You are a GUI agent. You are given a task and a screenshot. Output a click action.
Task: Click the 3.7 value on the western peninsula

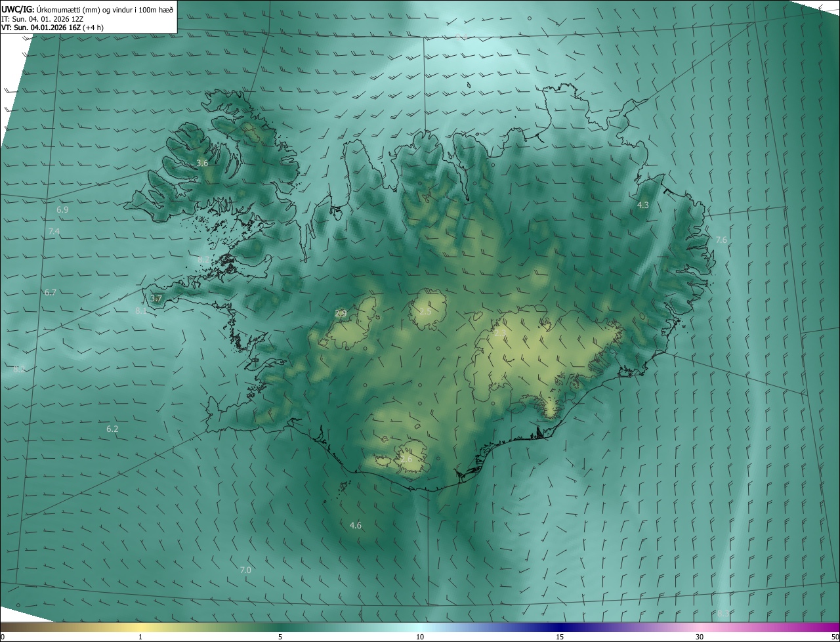pyautogui.click(x=156, y=298)
